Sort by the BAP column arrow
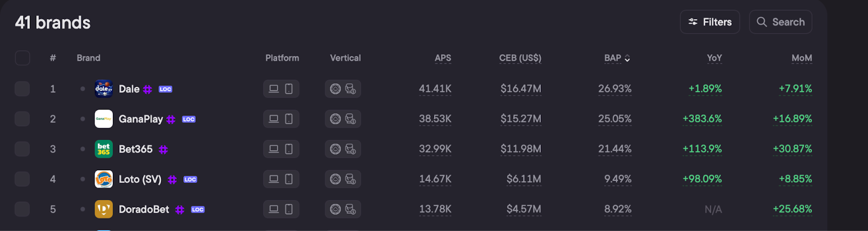The image size is (868, 231). 627,59
